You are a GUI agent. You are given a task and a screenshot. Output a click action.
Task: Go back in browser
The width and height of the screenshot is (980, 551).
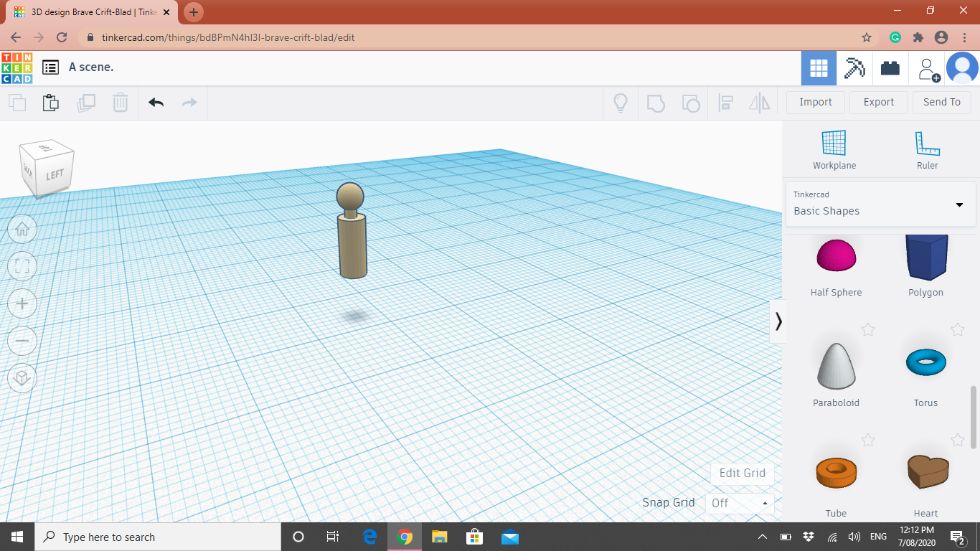point(16,37)
